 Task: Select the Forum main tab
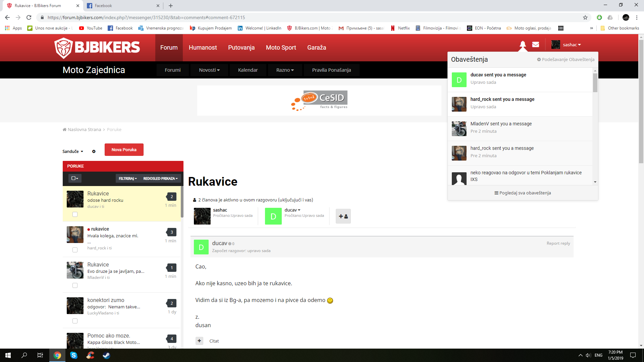coord(169,48)
